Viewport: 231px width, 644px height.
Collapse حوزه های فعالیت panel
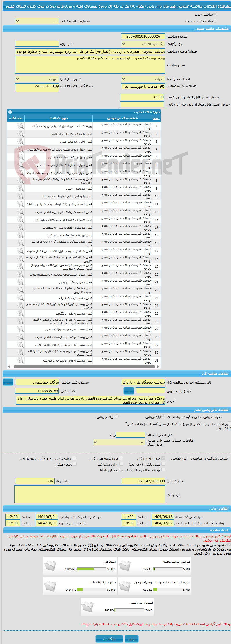[10, 112]
